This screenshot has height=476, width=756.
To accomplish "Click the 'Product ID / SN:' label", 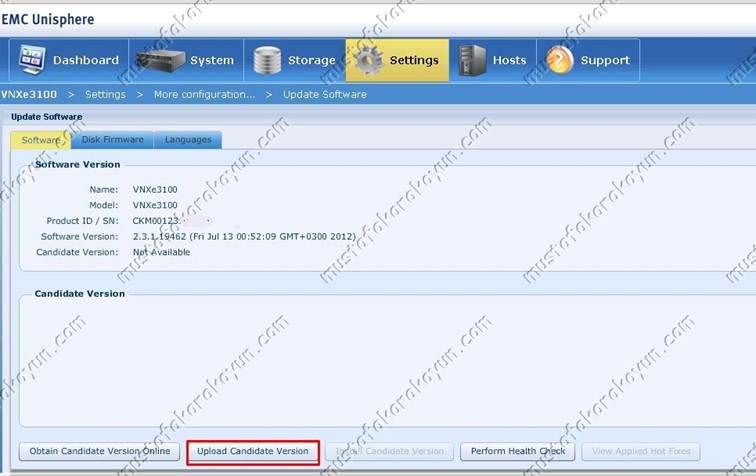I will pyautogui.click(x=82, y=221).
